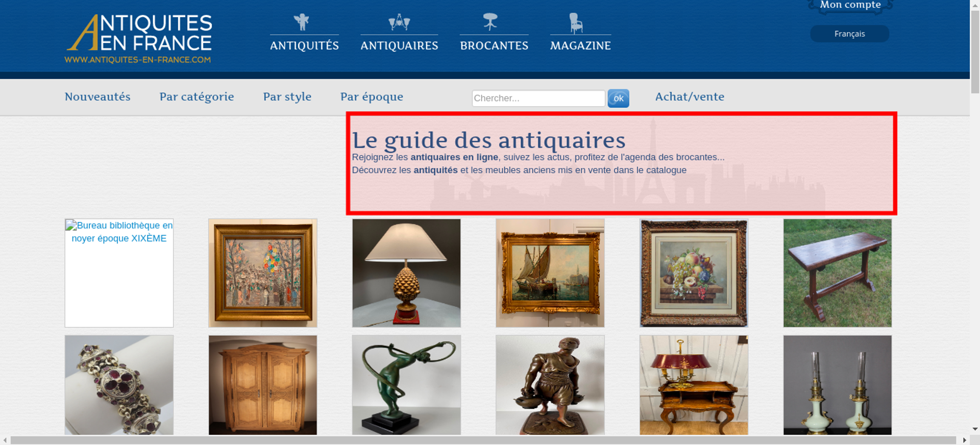The height and width of the screenshot is (445, 980).
Task: Open the Mon compte menu
Action: 850,5
